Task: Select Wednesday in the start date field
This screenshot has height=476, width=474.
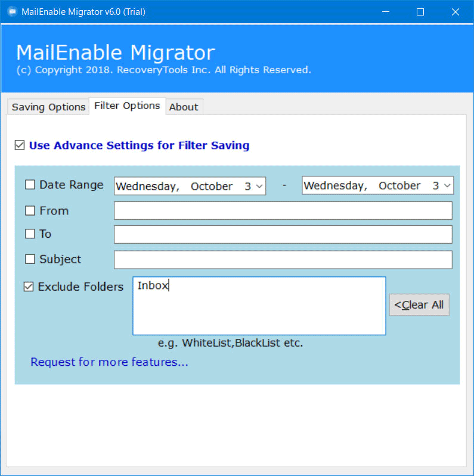Action: (x=148, y=186)
